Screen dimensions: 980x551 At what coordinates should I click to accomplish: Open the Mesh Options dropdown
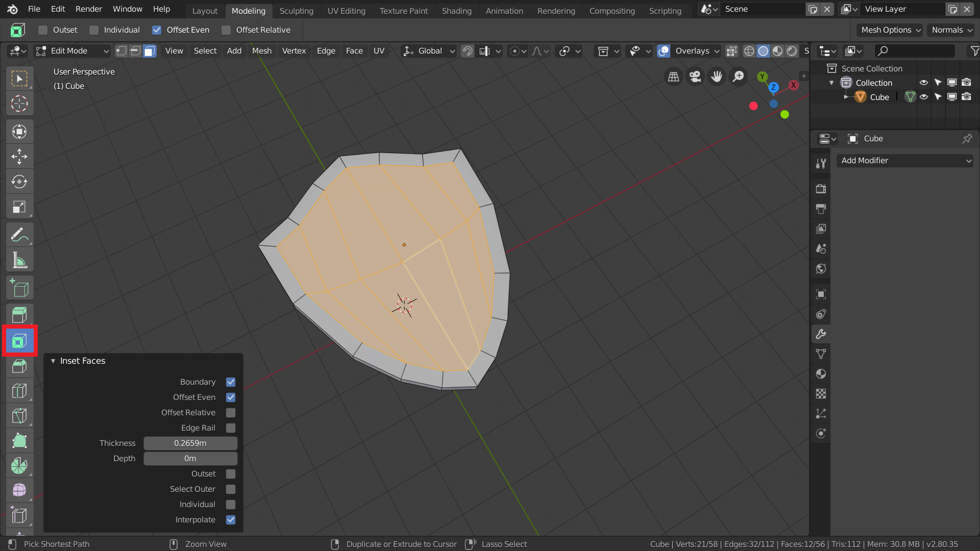(889, 30)
